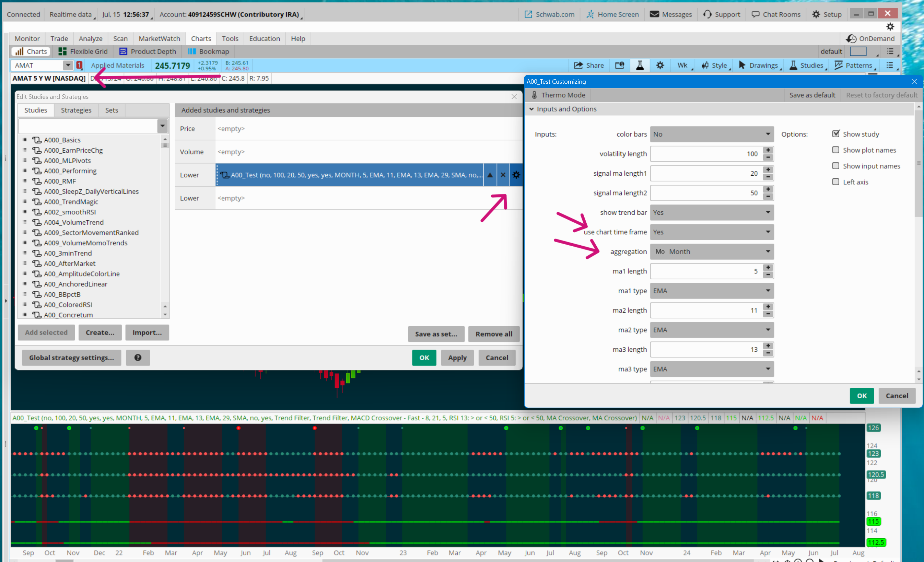
Task: Open AMAT symbol dropdown arrow
Action: tap(68, 65)
